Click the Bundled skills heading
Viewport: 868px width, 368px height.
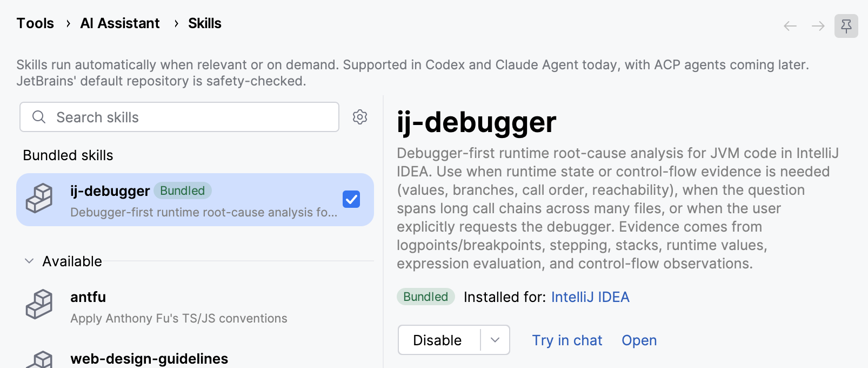click(68, 155)
